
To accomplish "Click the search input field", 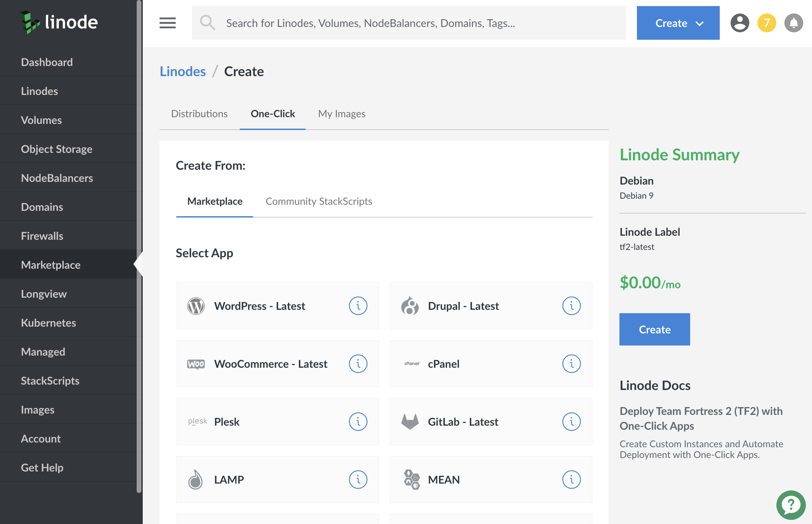I will tap(408, 23).
